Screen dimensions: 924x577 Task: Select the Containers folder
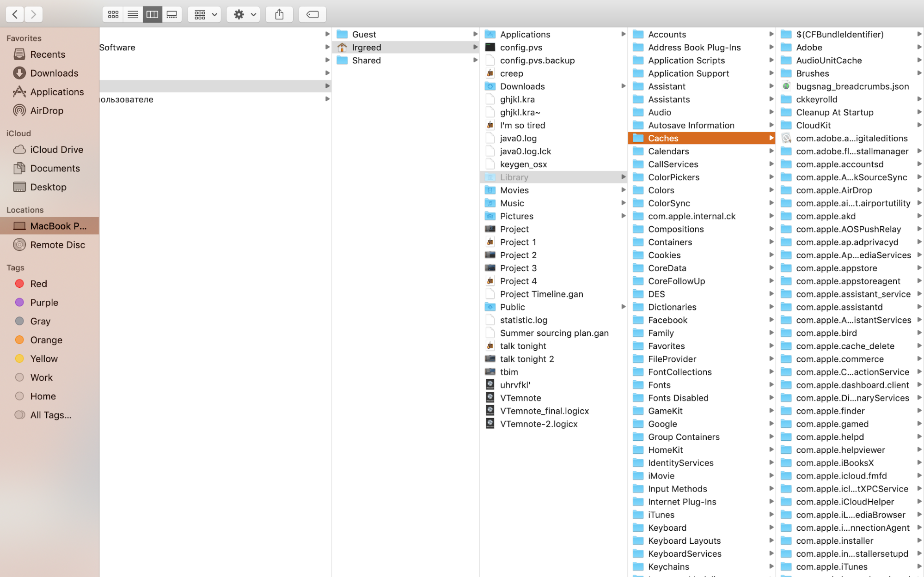702,242
